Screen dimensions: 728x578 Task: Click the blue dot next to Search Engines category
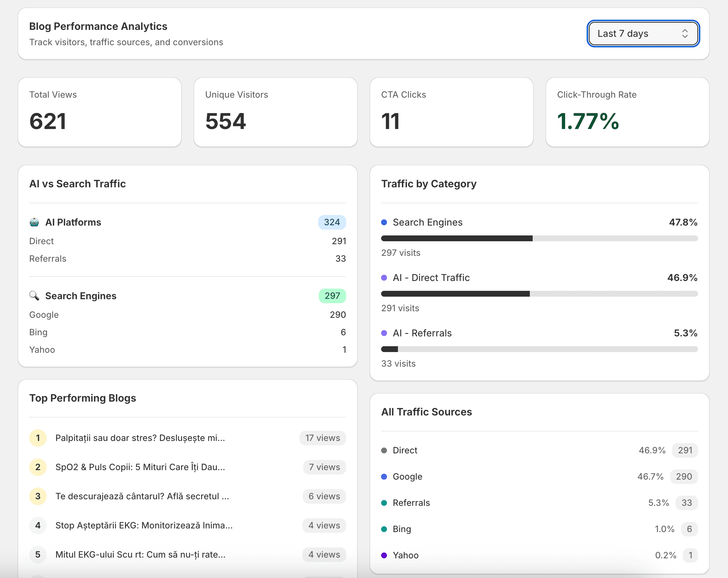pos(384,222)
